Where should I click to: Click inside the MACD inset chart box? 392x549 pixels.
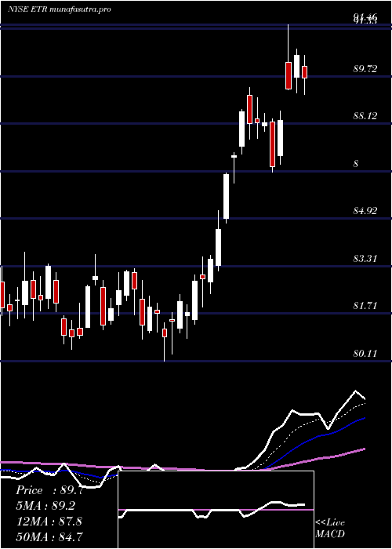[x=216, y=510]
